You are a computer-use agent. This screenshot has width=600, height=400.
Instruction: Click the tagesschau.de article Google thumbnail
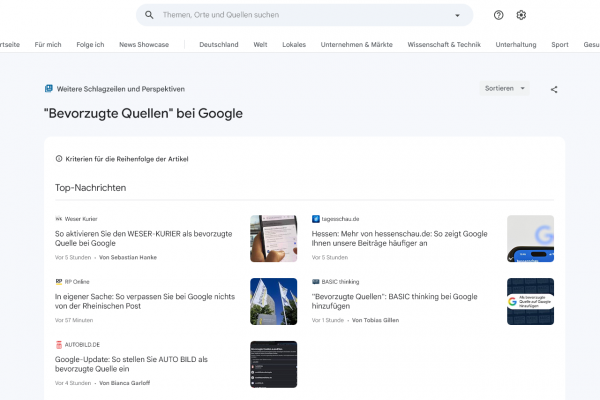coord(530,238)
